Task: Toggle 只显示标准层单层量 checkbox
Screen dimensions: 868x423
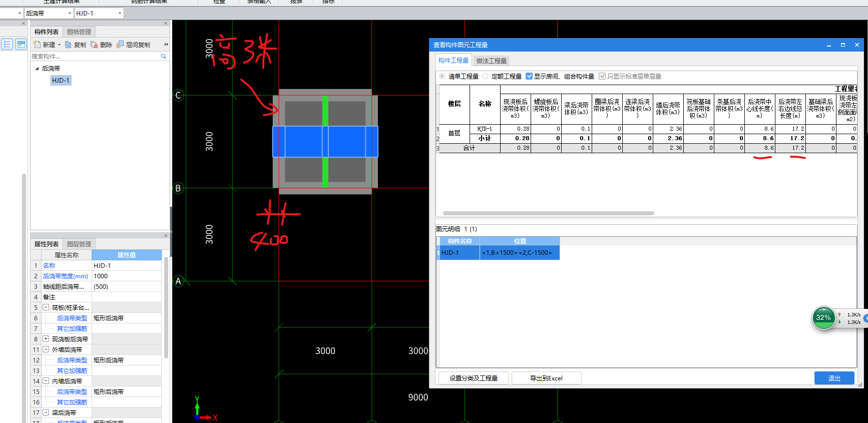Action: tap(602, 76)
